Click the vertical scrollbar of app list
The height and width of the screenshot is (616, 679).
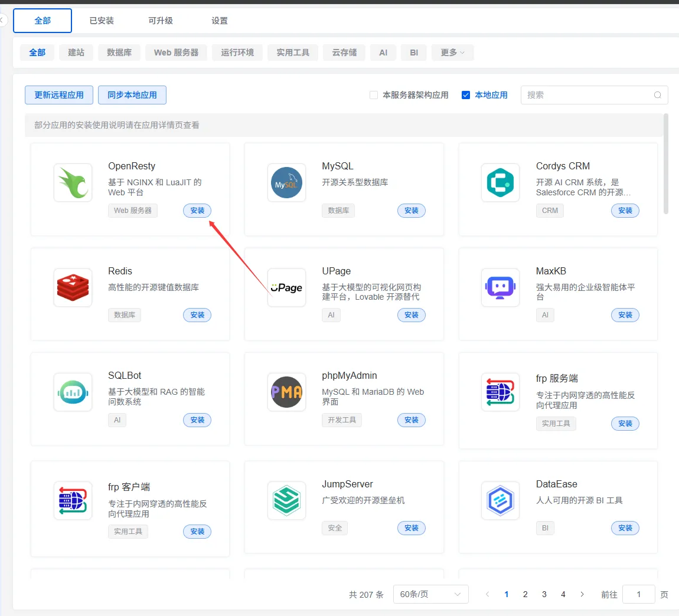(x=666, y=164)
